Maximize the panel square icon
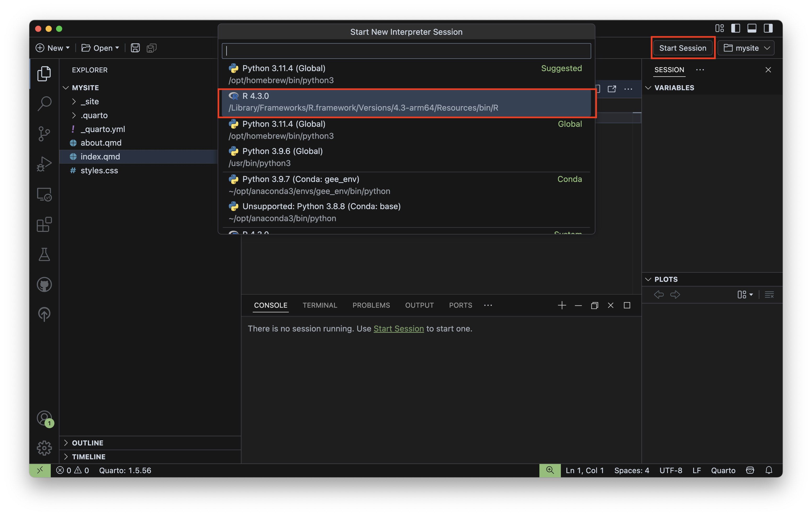Image resolution: width=812 pixels, height=516 pixels. [627, 305]
